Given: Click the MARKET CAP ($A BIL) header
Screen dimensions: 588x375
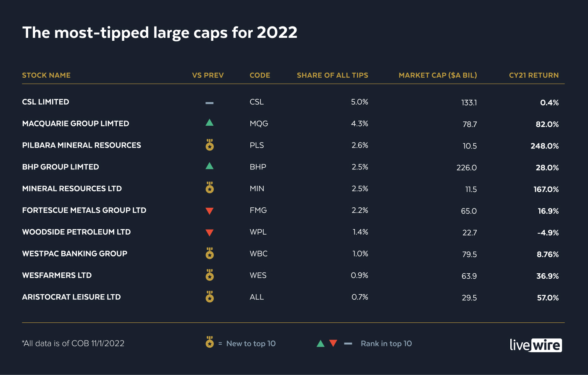Looking at the screenshot, I should click(438, 75).
